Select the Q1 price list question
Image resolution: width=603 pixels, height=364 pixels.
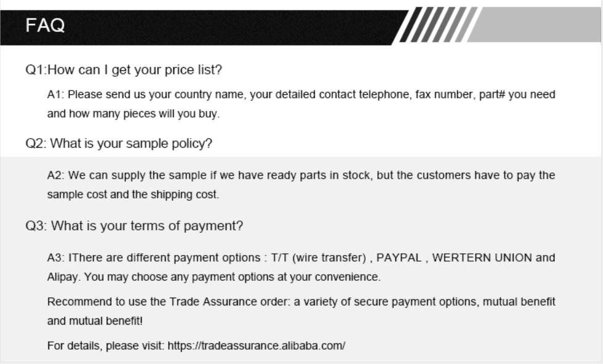[x=123, y=70]
